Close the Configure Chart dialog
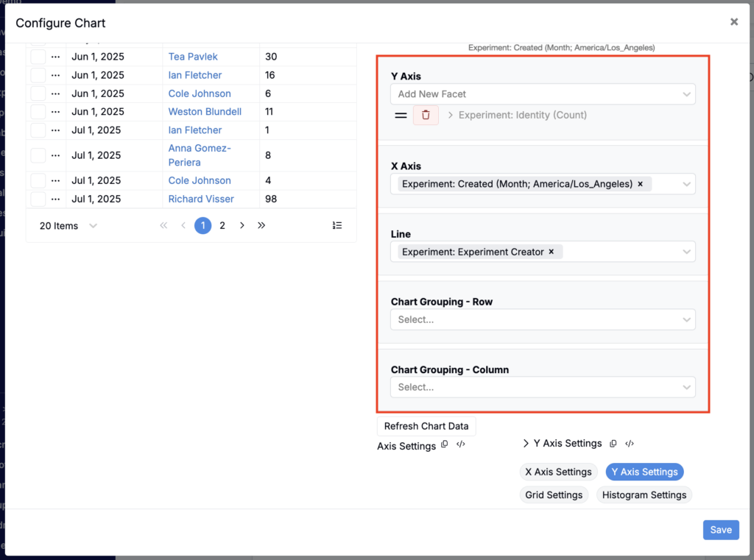 734,21
